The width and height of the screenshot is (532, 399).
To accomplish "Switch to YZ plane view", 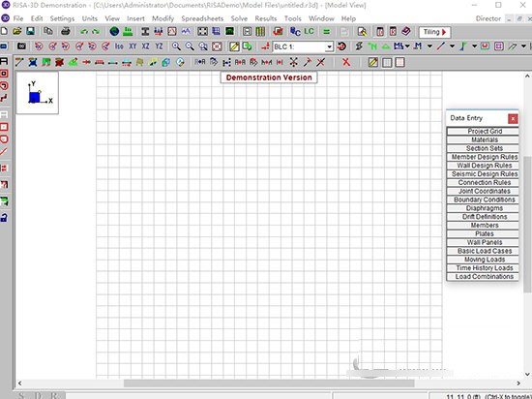I will tap(159, 46).
